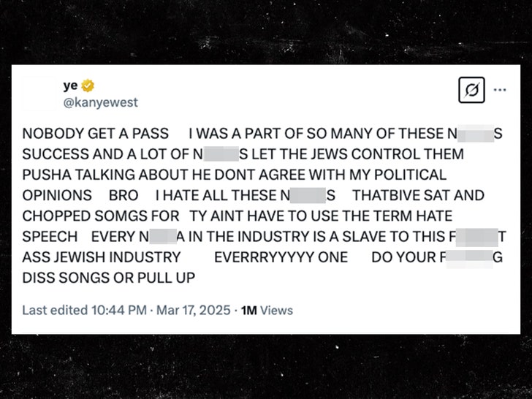Click the 1M view count number
This screenshot has height=399, width=532.
pos(248,310)
